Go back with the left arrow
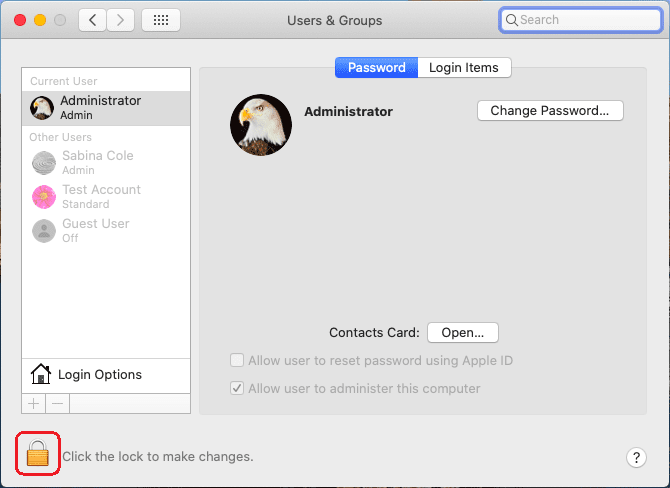Viewport: 670px width, 488px height. pyautogui.click(x=92, y=20)
